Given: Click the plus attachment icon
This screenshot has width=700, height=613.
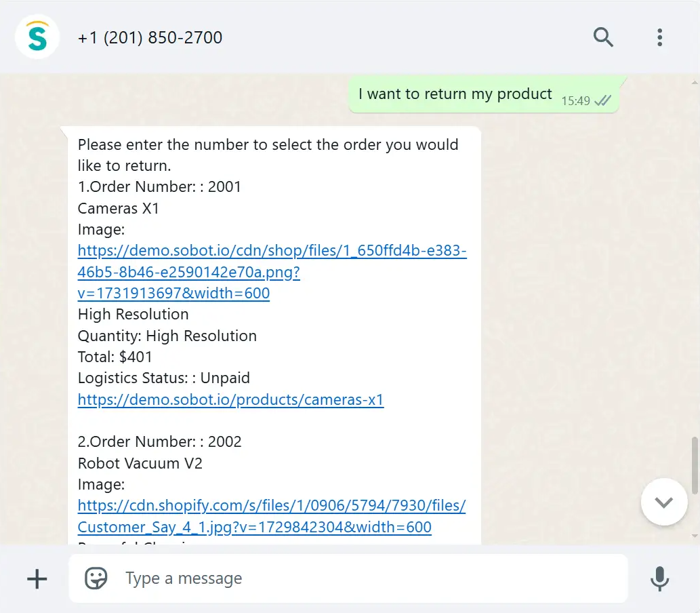Looking at the screenshot, I should pyautogui.click(x=37, y=579).
